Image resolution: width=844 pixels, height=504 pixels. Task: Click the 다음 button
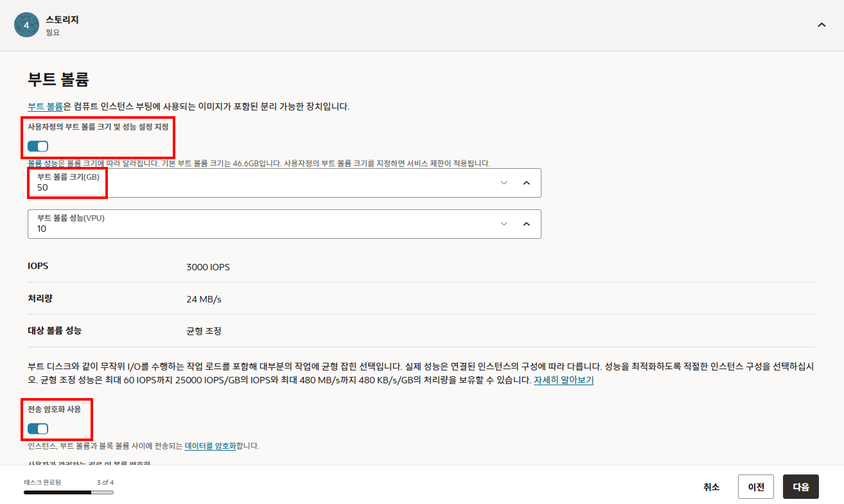(800, 487)
